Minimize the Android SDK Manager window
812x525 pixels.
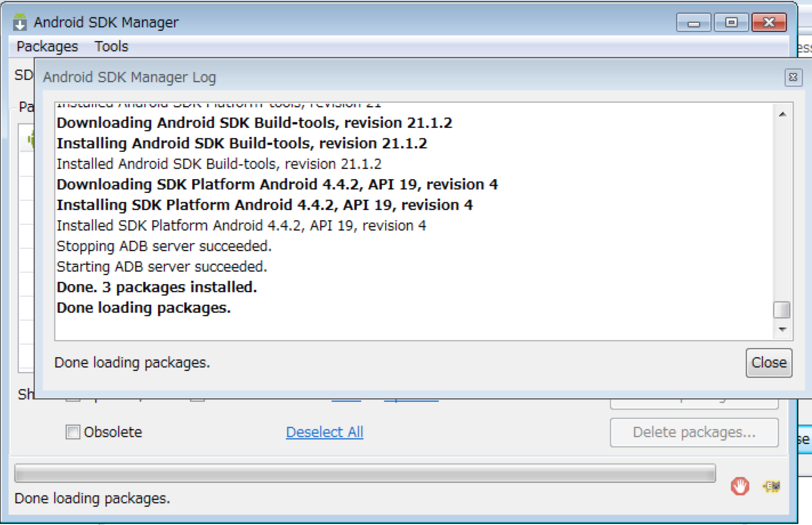[694, 23]
